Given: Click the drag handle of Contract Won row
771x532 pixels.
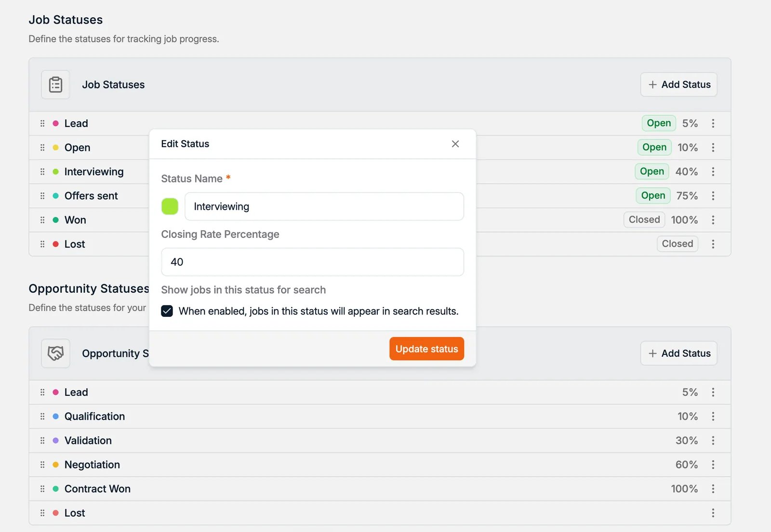Looking at the screenshot, I should coord(42,489).
